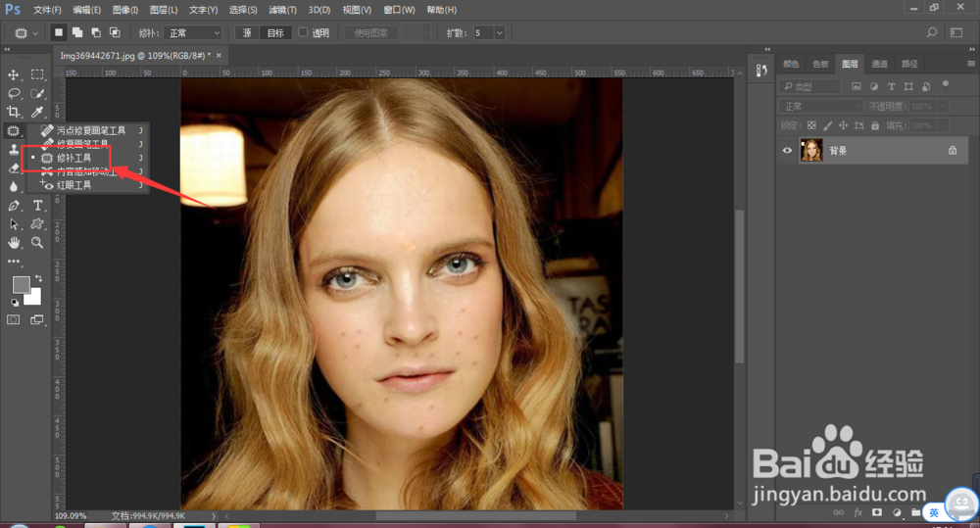
Task: Open the layer filter 类型 dropdown
Action: pos(809,86)
